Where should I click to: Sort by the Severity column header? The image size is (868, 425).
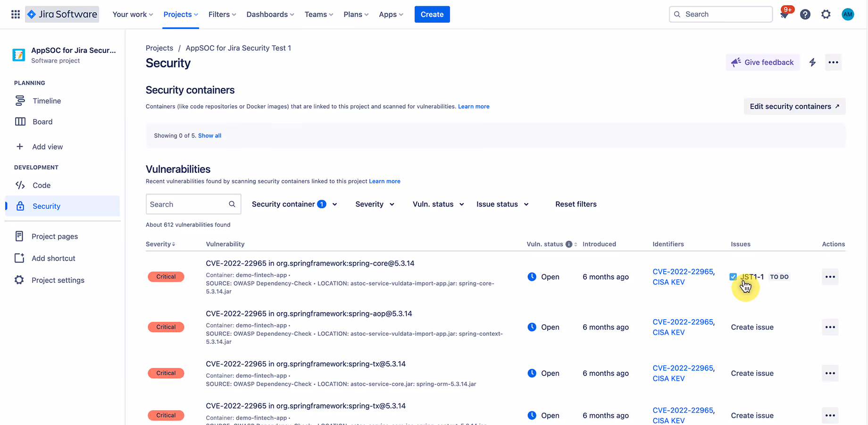coord(160,244)
